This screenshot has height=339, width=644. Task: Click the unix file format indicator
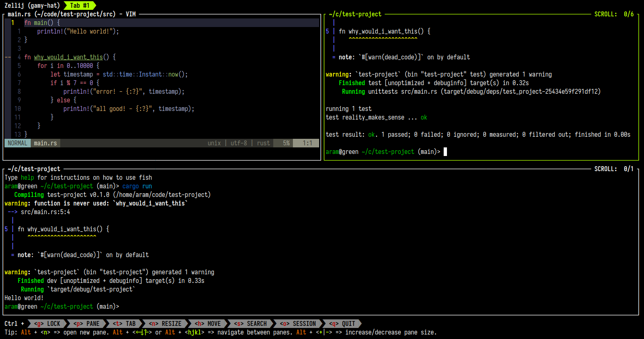(x=214, y=143)
